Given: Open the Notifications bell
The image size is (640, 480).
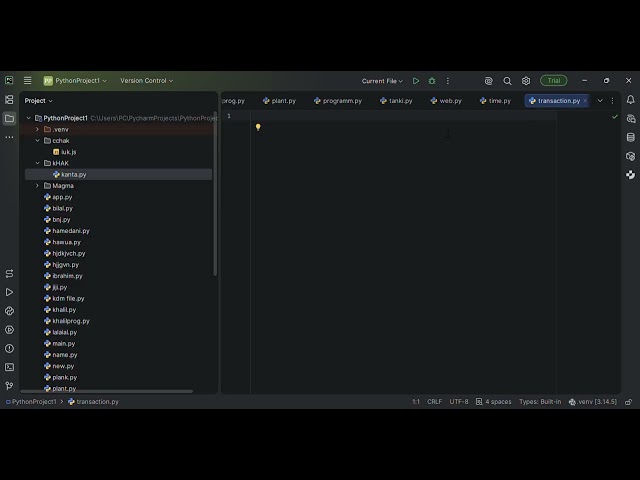Looking at the screenshot, I should 631,100.
